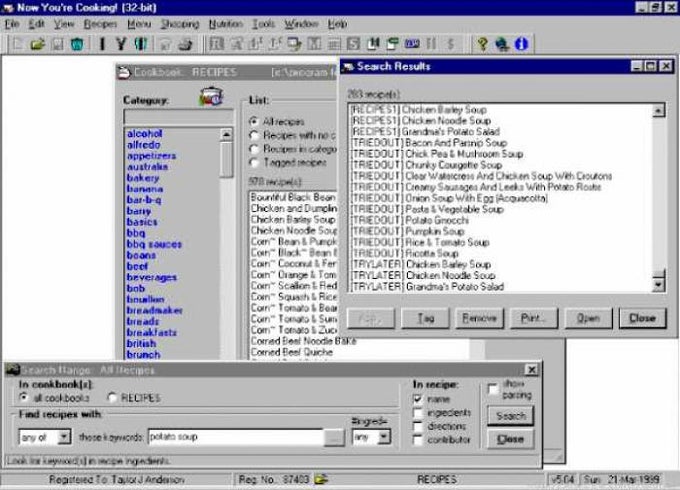The image size is (680, 490).
Task: Open the Nutrition menu
Action: [226, 24]
